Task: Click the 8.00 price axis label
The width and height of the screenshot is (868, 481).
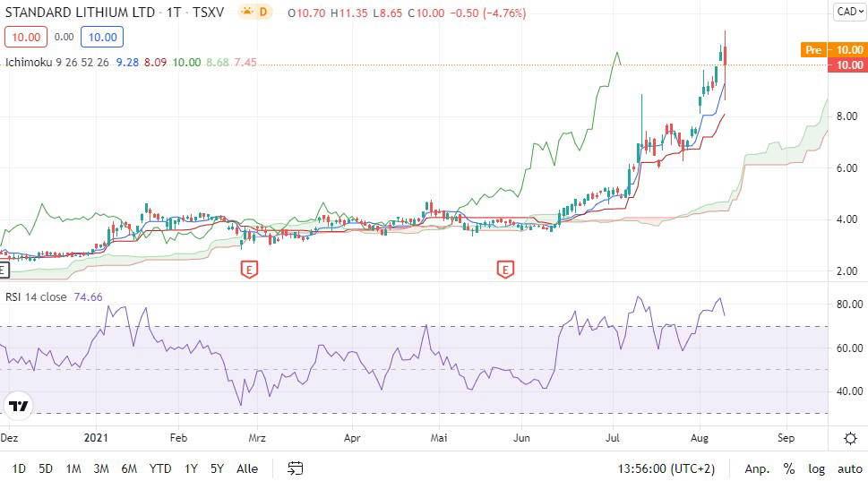Action: coord(847,116)
